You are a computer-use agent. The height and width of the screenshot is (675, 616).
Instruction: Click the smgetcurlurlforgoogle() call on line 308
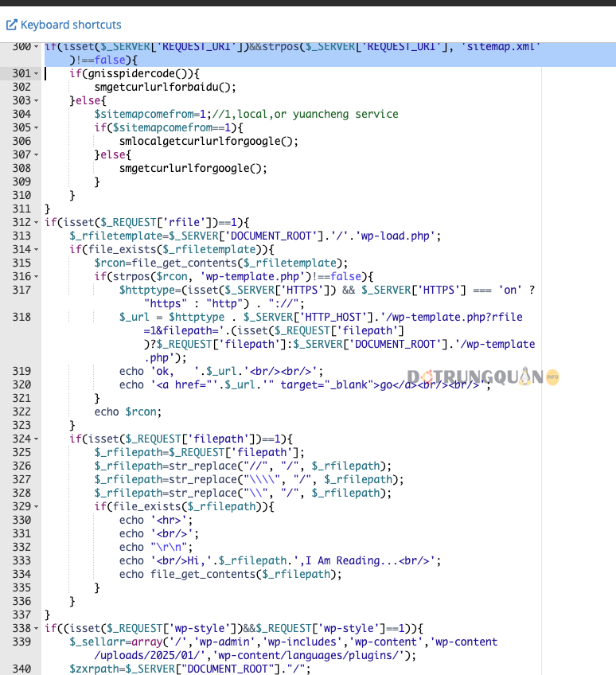[193, 168]
